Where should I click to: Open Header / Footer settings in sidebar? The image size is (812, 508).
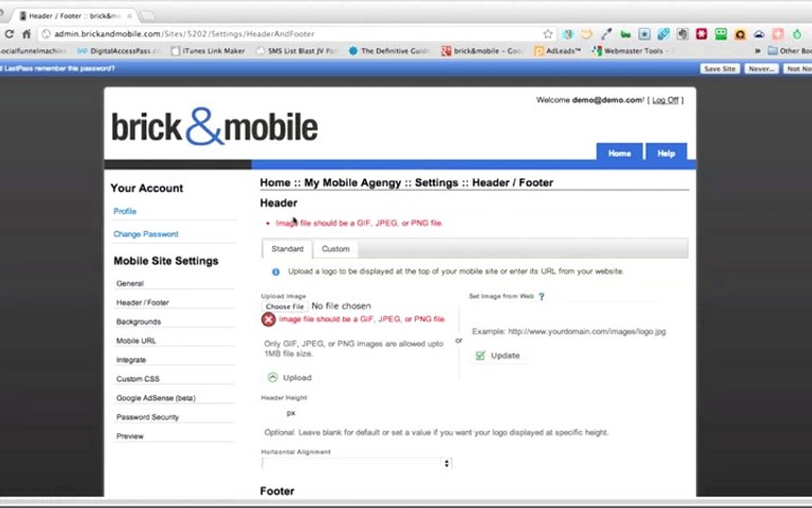tap(142, 303)
